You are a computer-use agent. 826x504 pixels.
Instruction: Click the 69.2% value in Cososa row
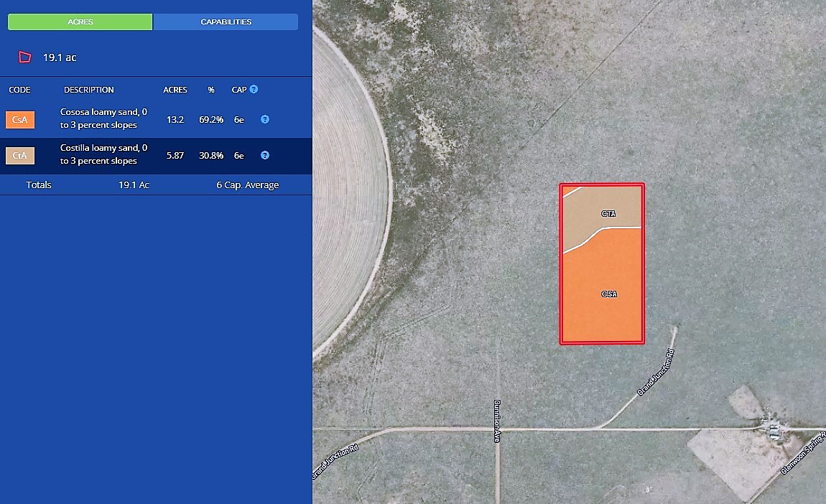click(211, 120)
